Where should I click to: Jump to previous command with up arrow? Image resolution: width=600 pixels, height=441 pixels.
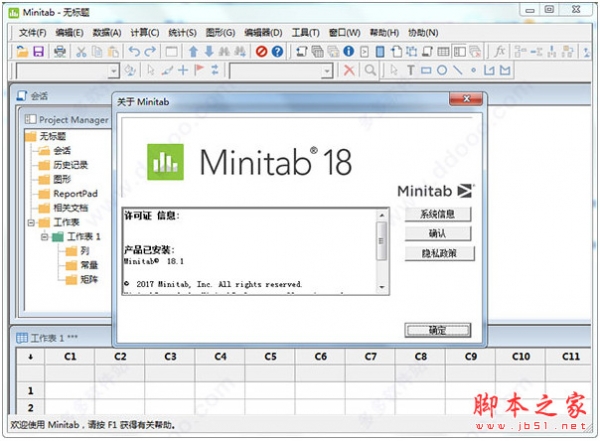(x=193, y=51)
